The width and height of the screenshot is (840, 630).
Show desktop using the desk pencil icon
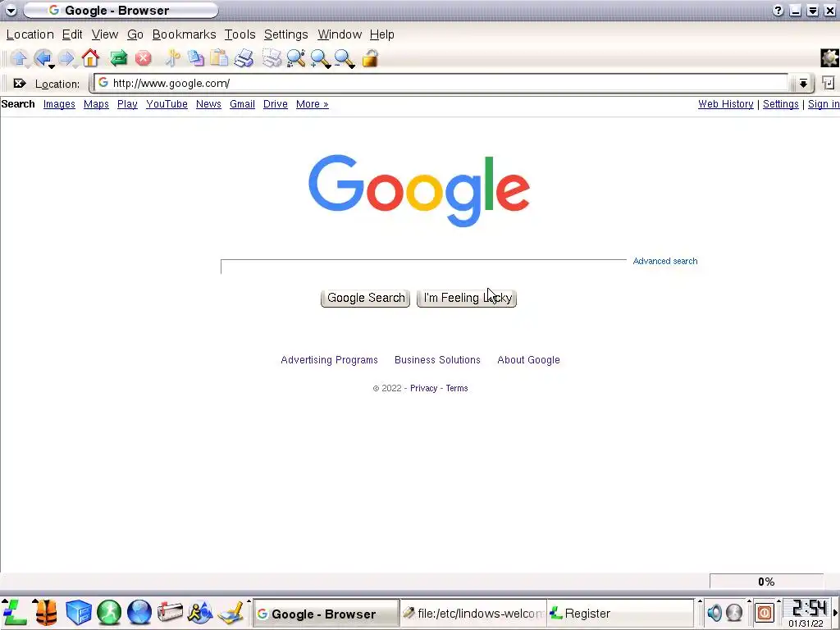point(231,612)
